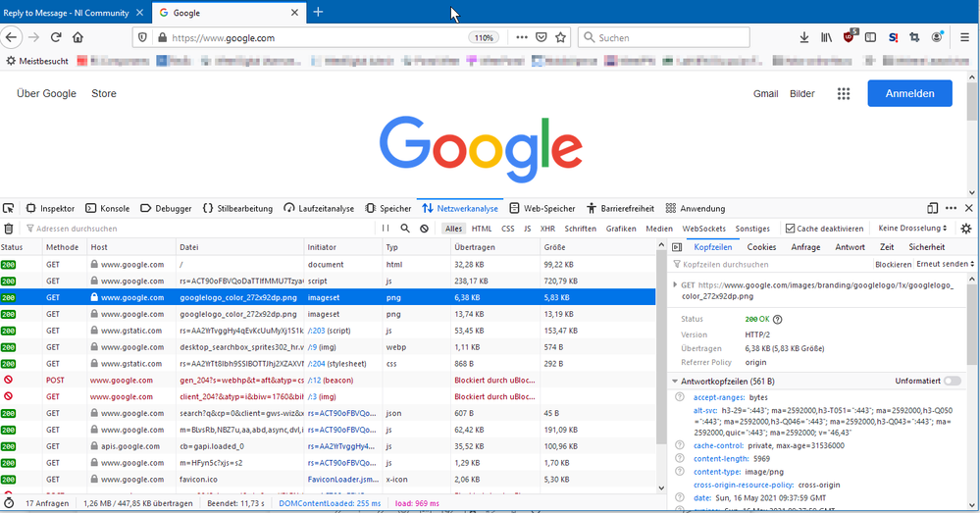Open a new browser tab with plus
Viewport: 980px width, 513px height.
tap(318, 12)
